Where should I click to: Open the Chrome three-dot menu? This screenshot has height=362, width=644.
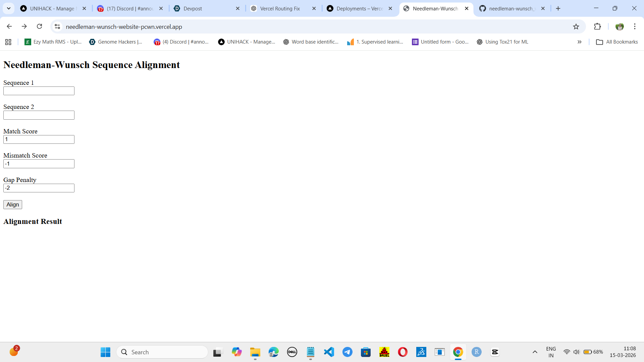pyautogui.click(x=635, y=26)
